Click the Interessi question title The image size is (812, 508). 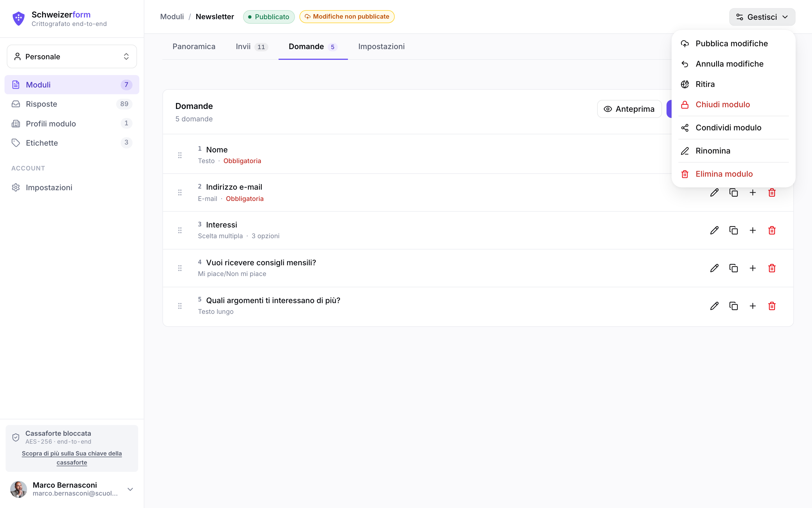click(x=221, y=225)
